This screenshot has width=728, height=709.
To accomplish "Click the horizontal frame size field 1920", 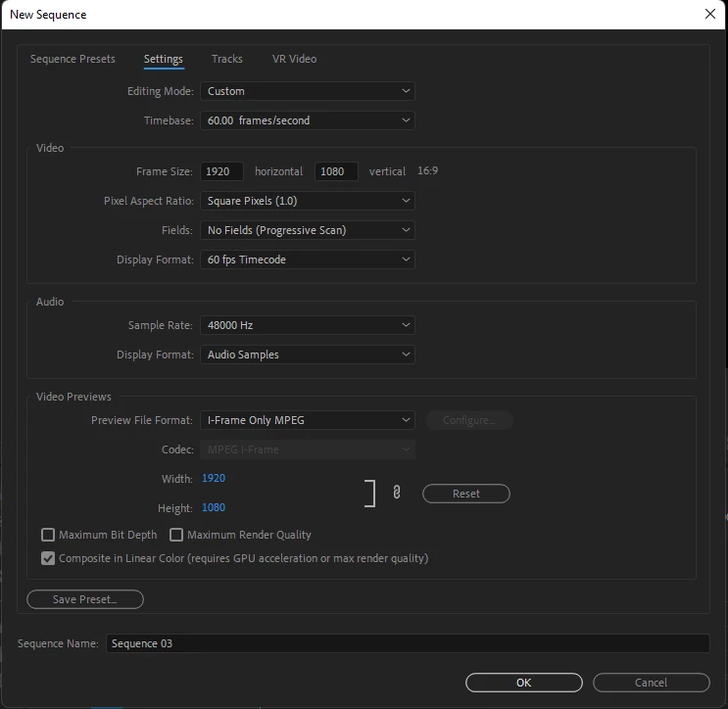I will click(x=222, y=171).
